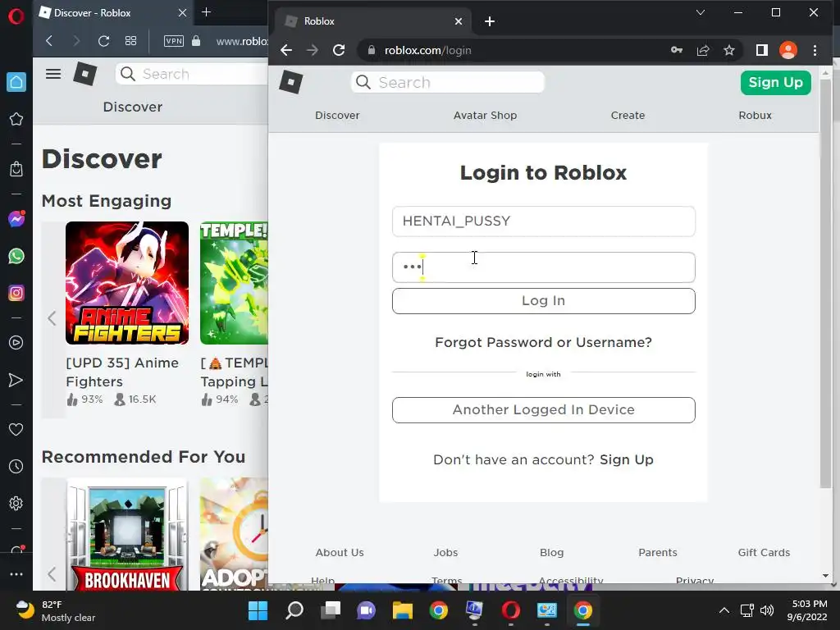Click the password input field

[x=543, y=267]
